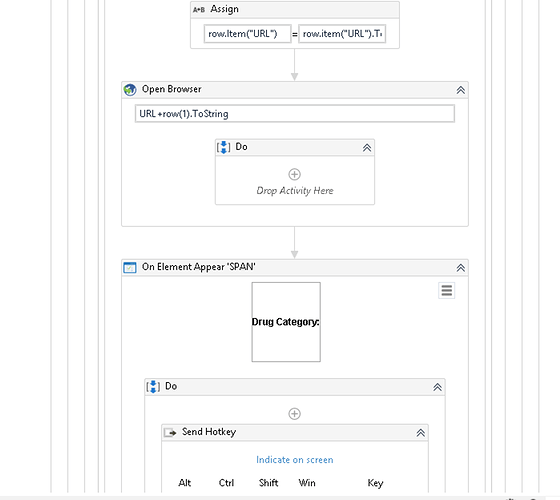Click the Do sequence icon inside Open Browser
The width and height of the screenshot is (560, 500).
(224, 147)
